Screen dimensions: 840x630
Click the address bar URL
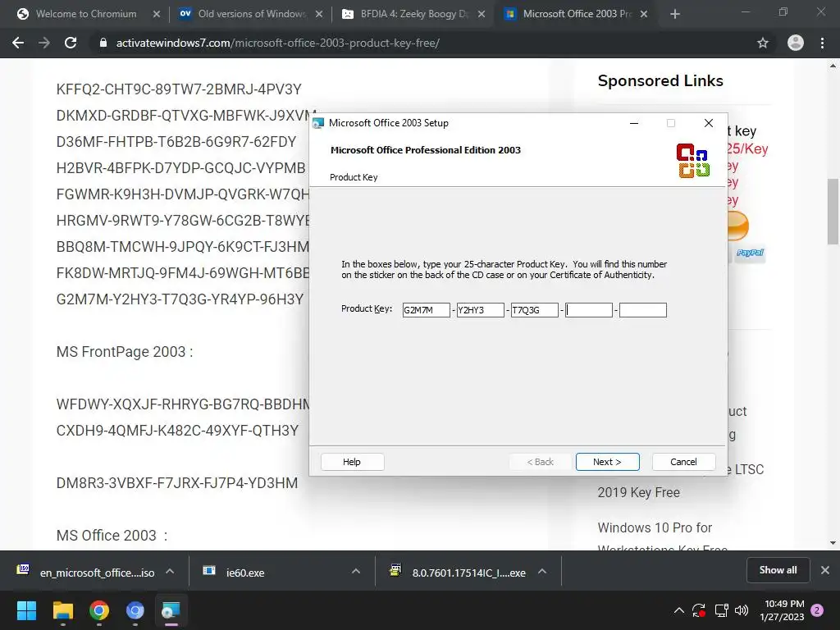point(277,43)
